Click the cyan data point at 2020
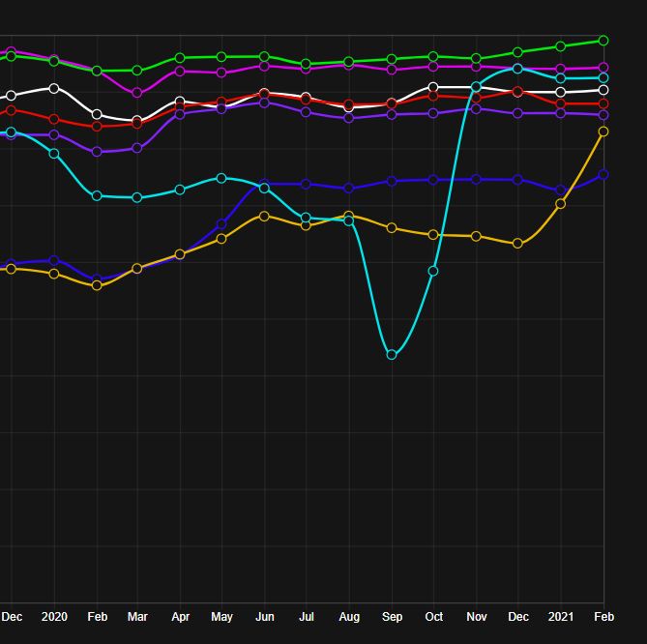 click(x=54, y=154)
